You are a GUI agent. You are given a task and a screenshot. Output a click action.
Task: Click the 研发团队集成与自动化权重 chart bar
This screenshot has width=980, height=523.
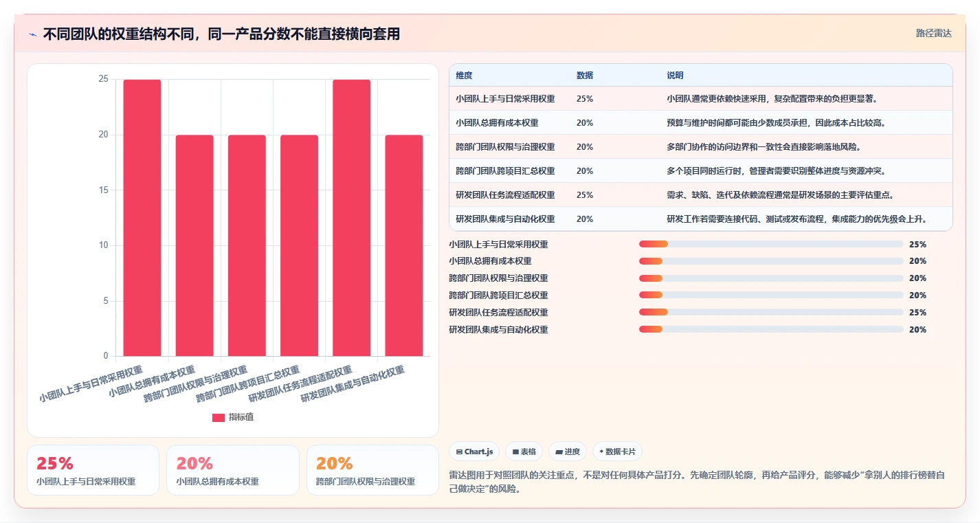[403, 245]
